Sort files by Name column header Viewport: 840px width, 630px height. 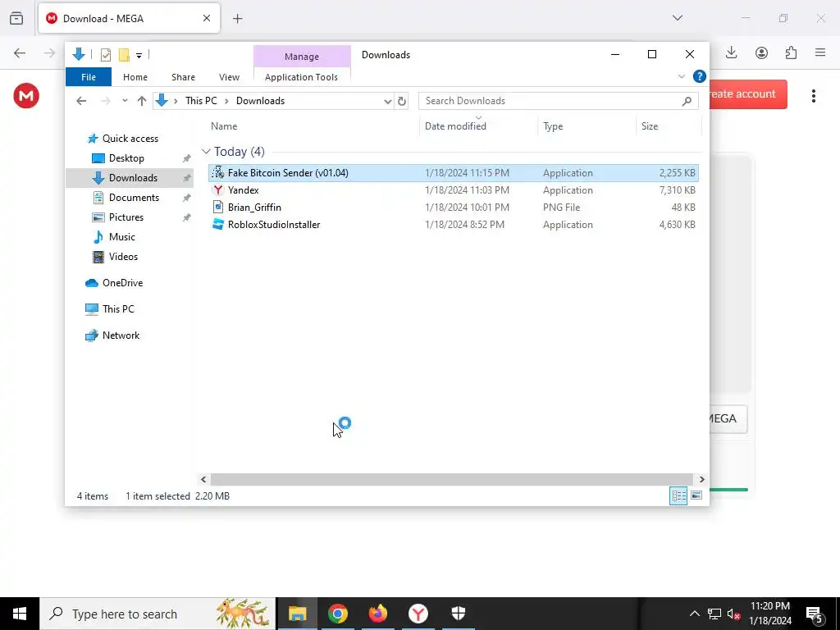point(224,126)
